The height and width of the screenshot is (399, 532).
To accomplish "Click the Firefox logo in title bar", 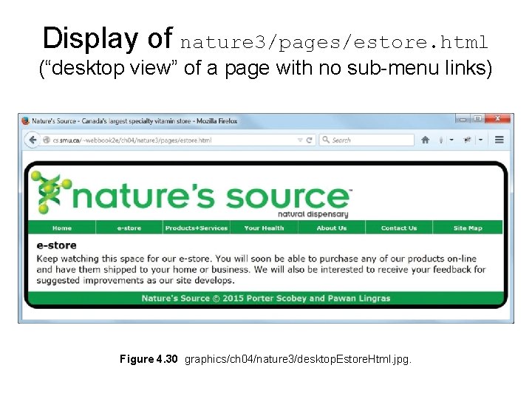I will point(25,120).
